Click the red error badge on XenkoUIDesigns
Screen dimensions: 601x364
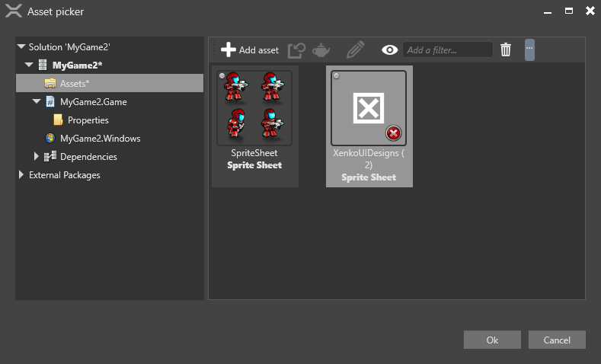click(x=393, y=133)
